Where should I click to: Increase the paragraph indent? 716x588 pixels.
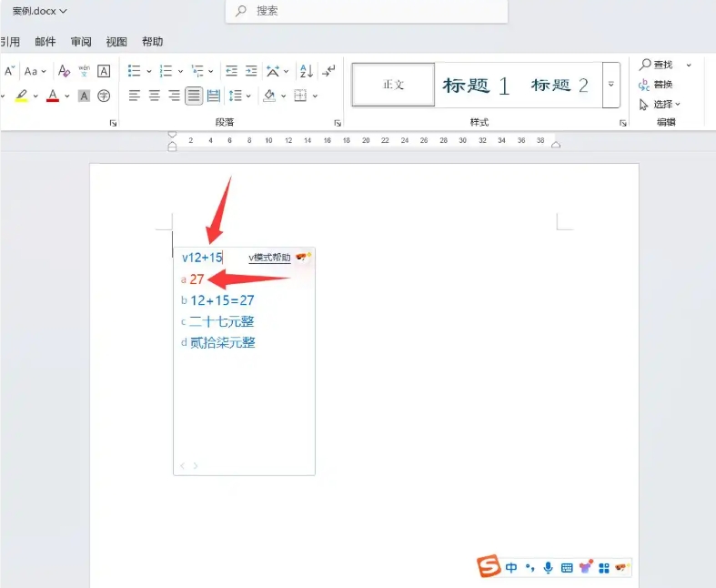click(x=250, y=71)
